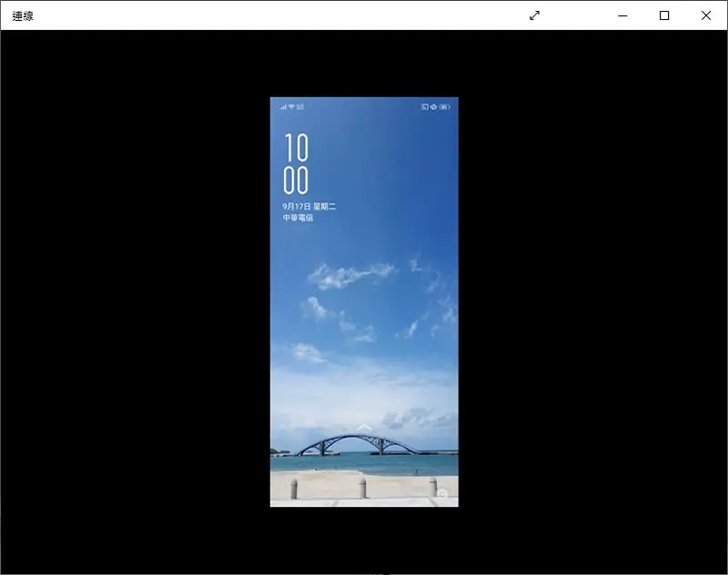Screen dimensions: 728x575
Task: Close the 連線 window
Action: [706, 15]
